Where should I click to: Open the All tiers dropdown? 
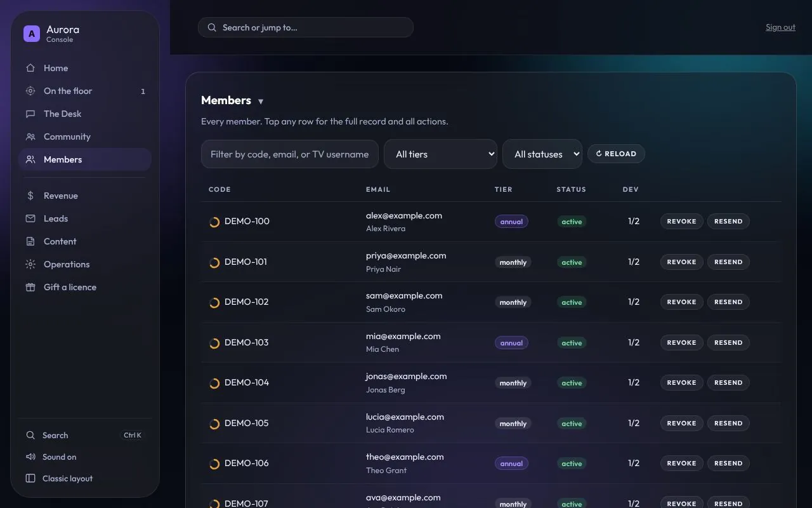[x=440, y=154]
